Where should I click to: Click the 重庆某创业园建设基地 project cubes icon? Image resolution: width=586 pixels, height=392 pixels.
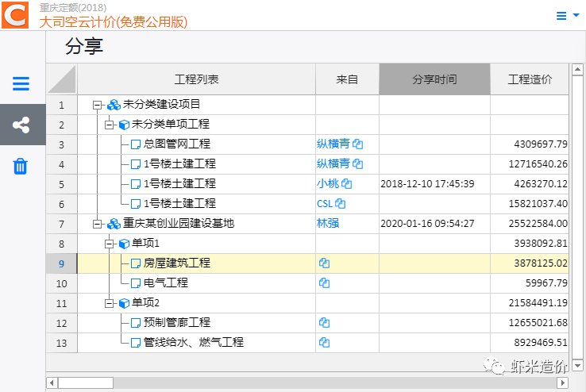pos(114,224)
